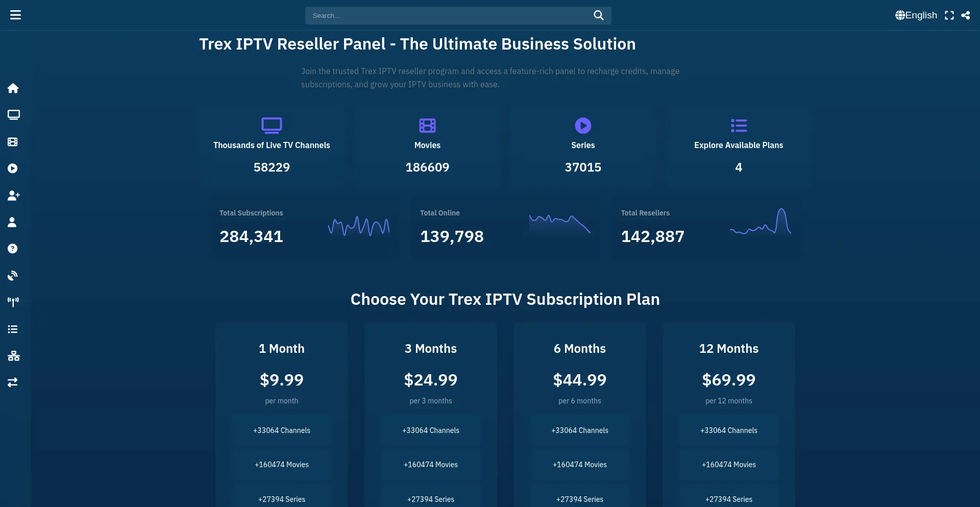The image size is (980, 507).
Task: Open the share icon at top right
Action: point(966,15)
